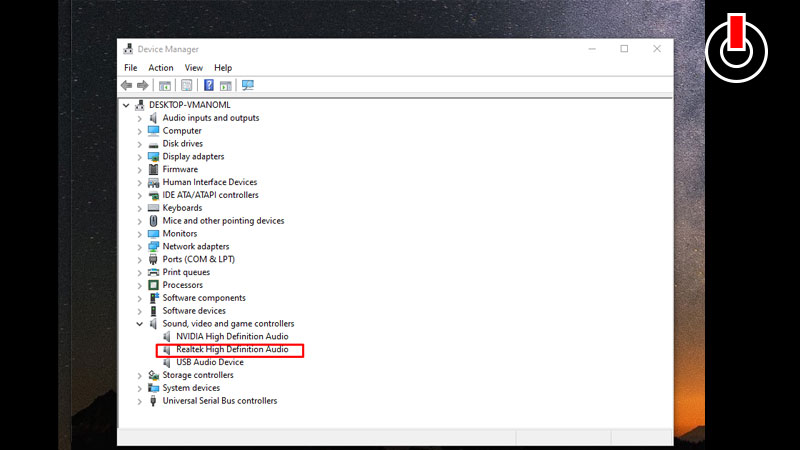Click the Storage controllers icon
Screen dimensions: 800x450
coord(153,375)
